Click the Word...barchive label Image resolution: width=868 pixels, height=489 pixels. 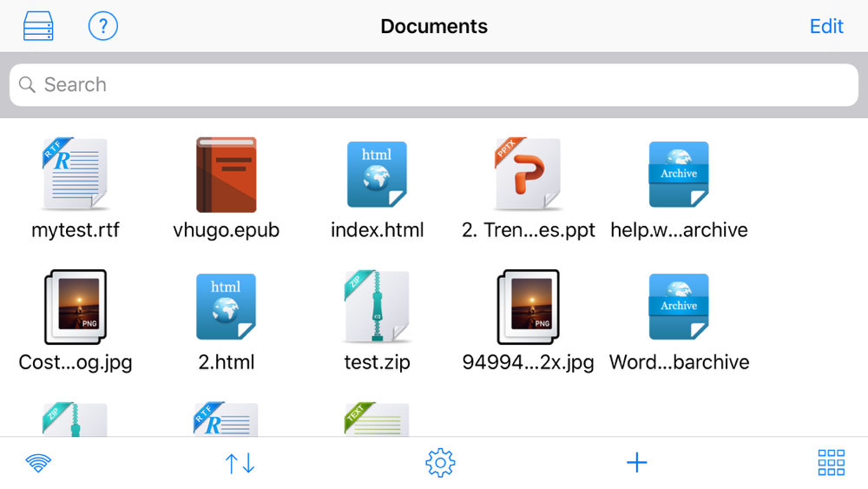680,362
